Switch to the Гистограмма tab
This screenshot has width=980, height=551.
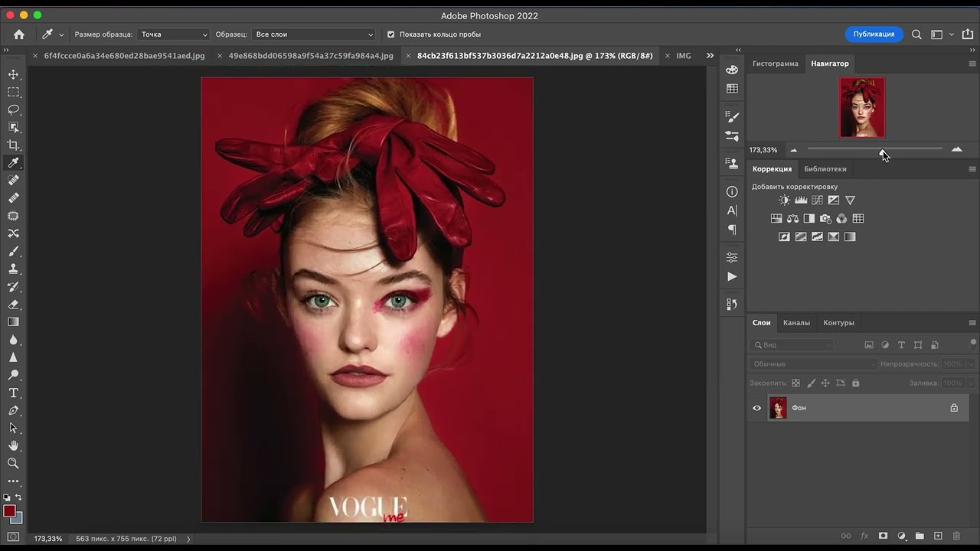(775, 64)
